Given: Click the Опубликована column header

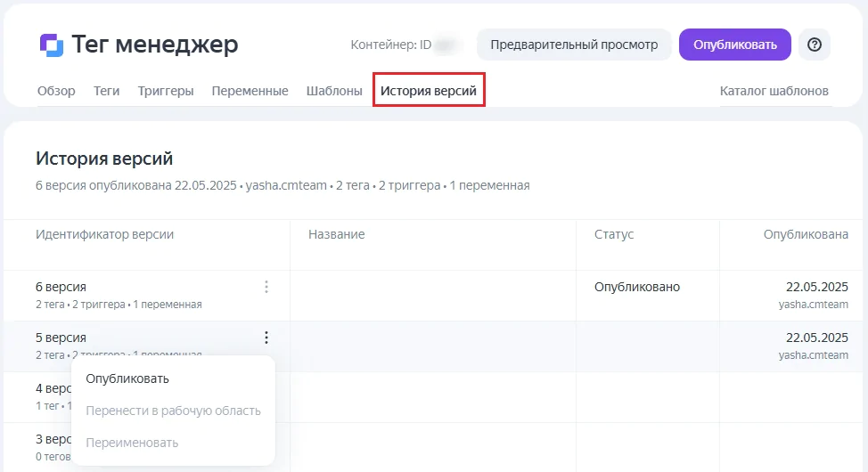Looking at the screenshot, I should (x=806, y=234).
